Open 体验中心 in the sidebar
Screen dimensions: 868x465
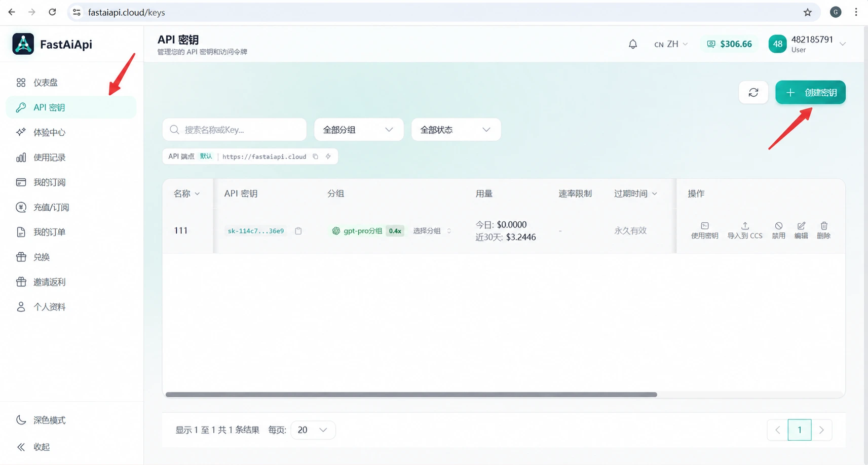click(71, 132)
